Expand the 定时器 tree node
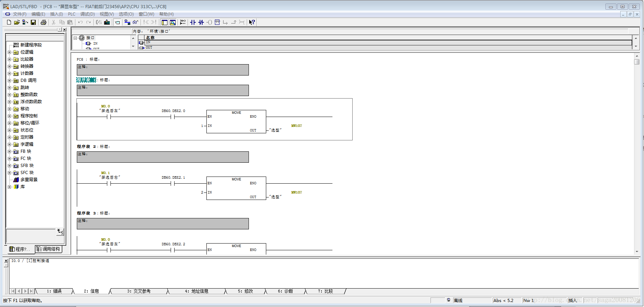This screenshot has width=644, height=307. [9, 137]
